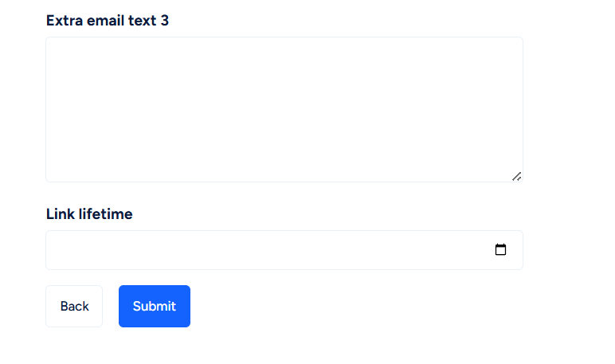Go back using the Back button
The image size is (615, 364).
coord(74,306)
